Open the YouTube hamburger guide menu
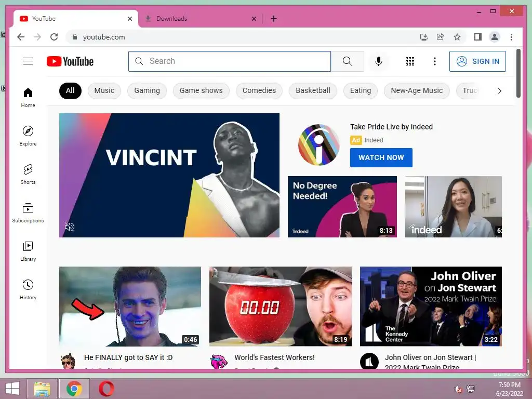 pyautogui.click(x=28, y=61)
